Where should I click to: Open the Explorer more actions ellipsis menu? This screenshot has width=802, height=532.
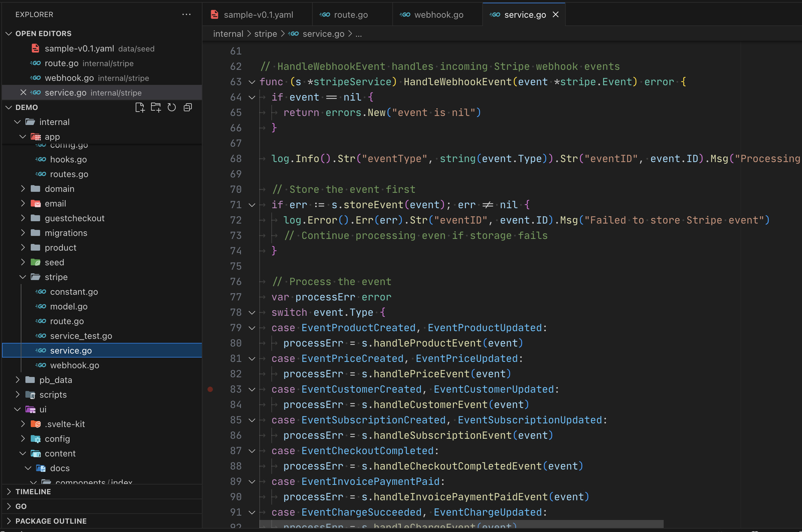coord(186,15)
